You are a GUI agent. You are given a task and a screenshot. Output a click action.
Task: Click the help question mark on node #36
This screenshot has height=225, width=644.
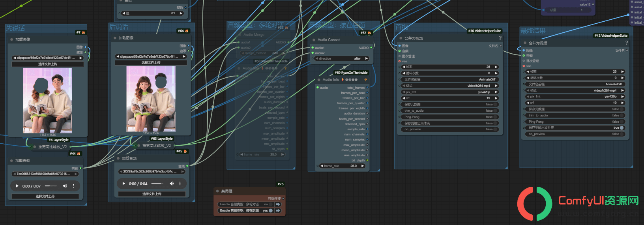(500, 38)
